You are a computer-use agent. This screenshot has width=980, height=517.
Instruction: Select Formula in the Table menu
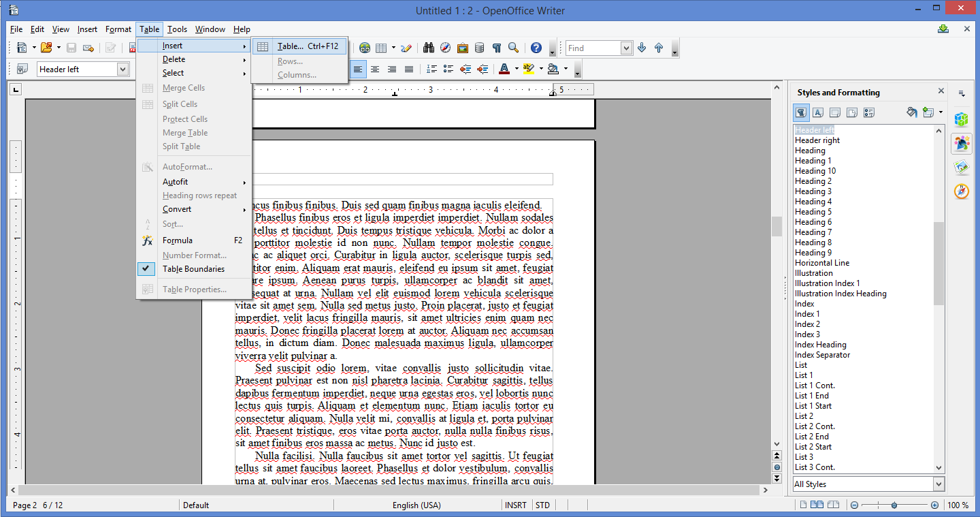click(194, 240)
